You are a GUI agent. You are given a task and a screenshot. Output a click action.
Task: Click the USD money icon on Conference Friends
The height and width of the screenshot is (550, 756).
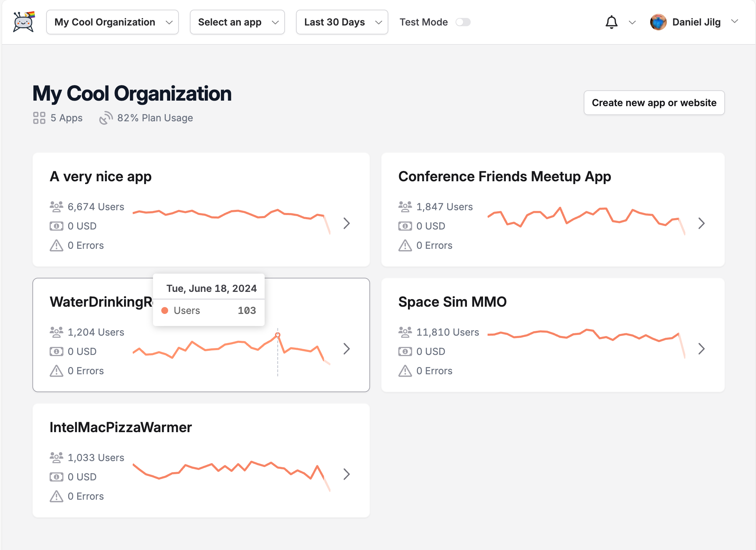click(x=405, y=226)
